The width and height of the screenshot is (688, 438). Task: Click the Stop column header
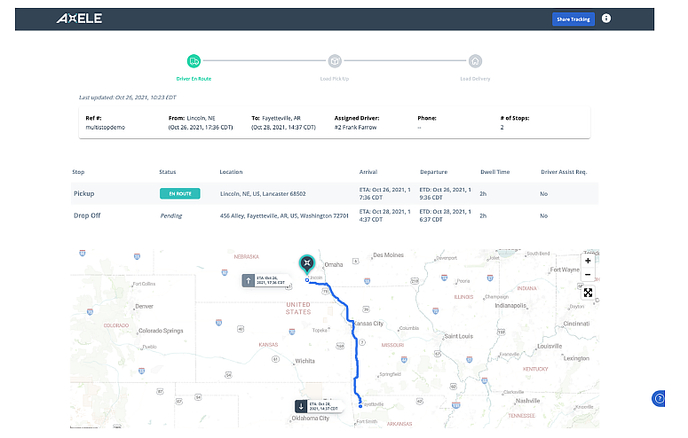click(x=78, y=172)
